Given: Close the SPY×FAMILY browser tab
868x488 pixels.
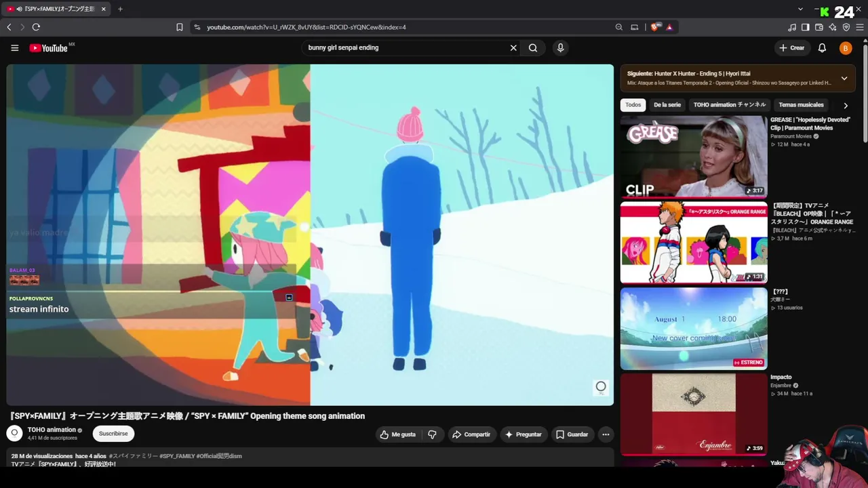Looking at the screenshot, I should (104, 9).
